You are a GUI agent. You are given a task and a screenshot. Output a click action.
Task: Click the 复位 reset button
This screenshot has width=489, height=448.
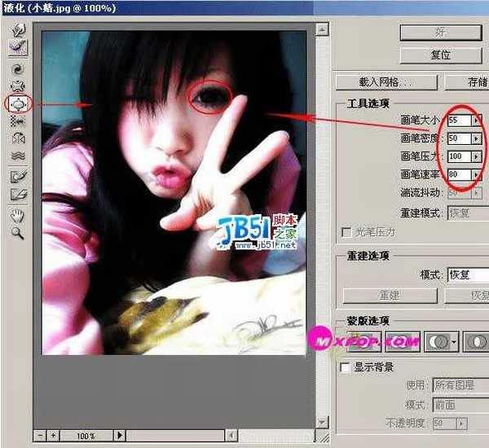click(441, 55)
